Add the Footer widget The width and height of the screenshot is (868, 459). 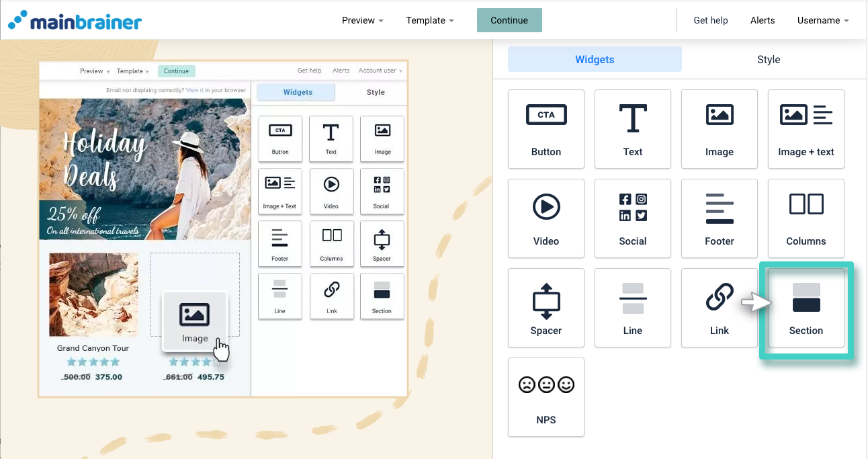click(719, 218)
